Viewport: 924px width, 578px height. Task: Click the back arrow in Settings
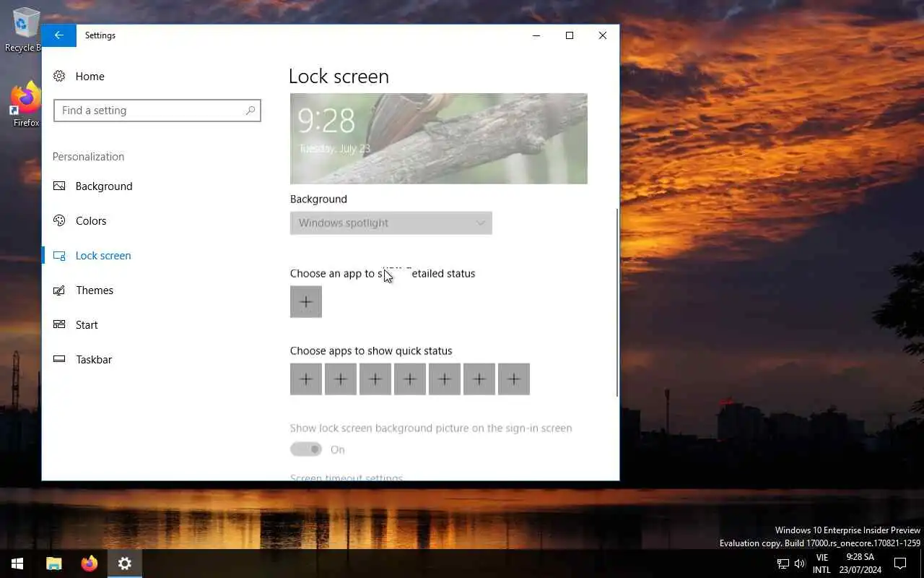[59, 35]
